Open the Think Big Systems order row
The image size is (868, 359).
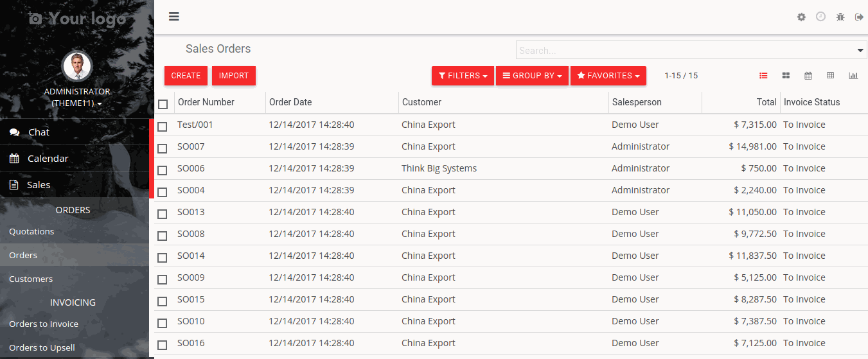tap(511, 168)
